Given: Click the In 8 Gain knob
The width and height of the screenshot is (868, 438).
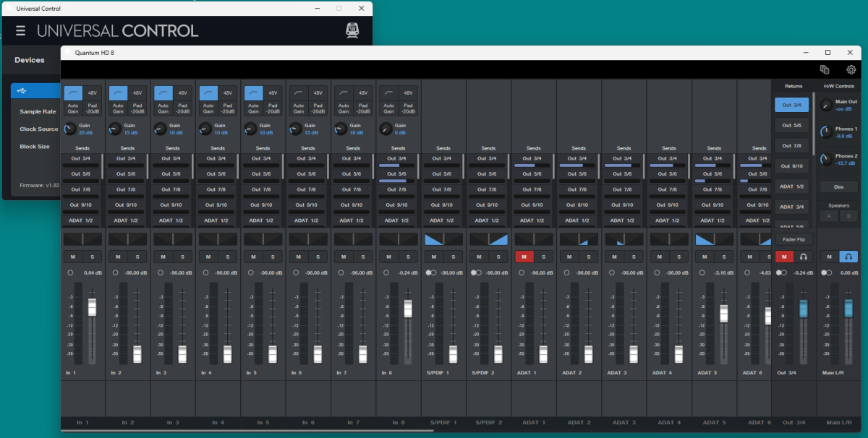Looking at the screenshot, I should point(386,129).
